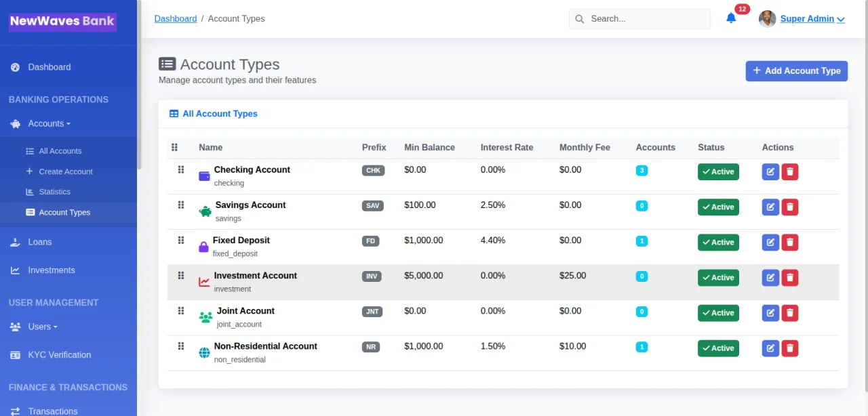Click the 4.40% interest rate value
The height and width of the screenshot is (416, 868).
(x=493, y=240)
